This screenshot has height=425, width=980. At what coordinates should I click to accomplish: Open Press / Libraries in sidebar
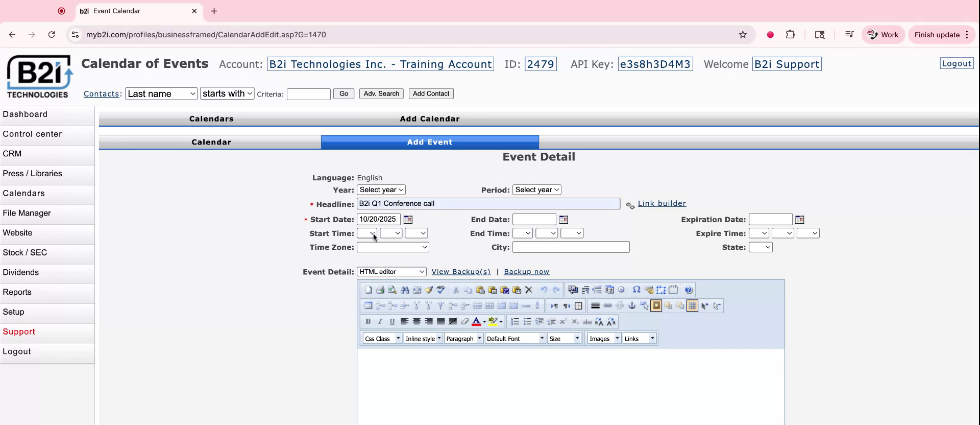47,174
